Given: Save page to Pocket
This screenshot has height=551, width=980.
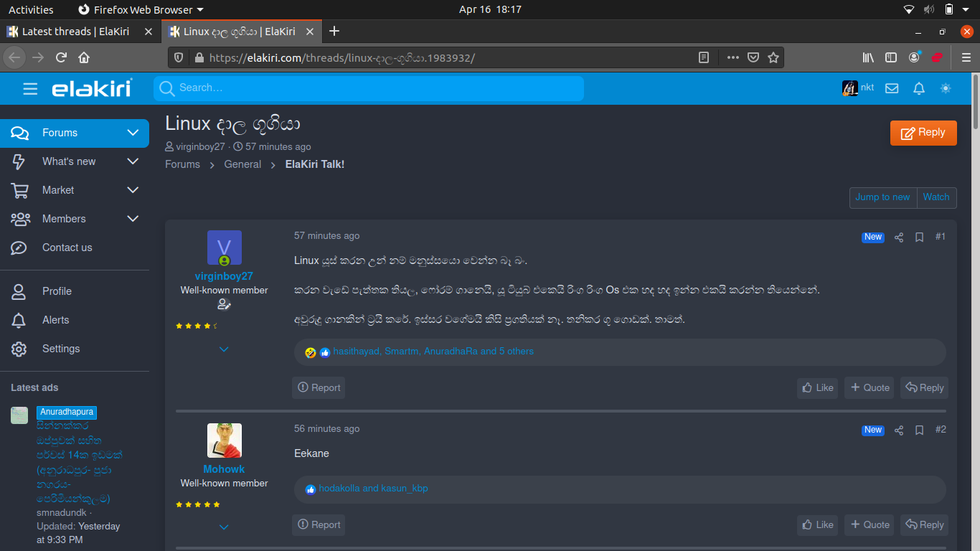Looking at the screenshot, I should pos(753,57).
